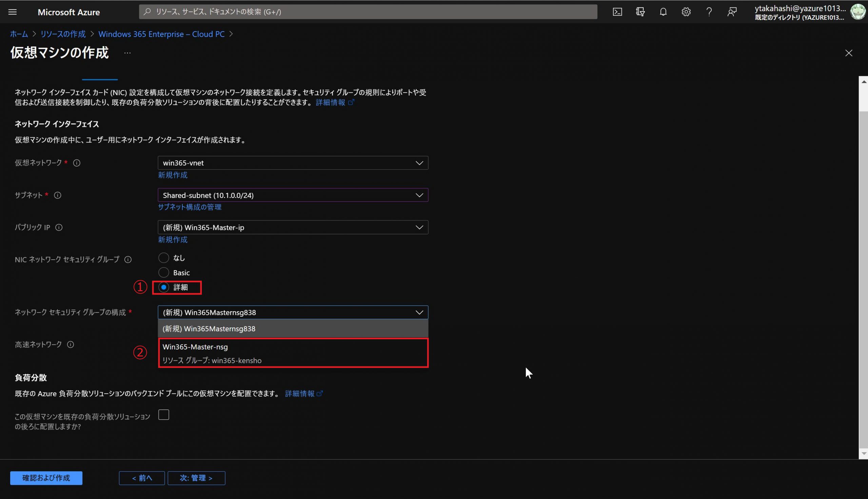The width and height of the screenshot is (868, 499).
Task: Click the 確認および作成 button
Action: [46, 478]
